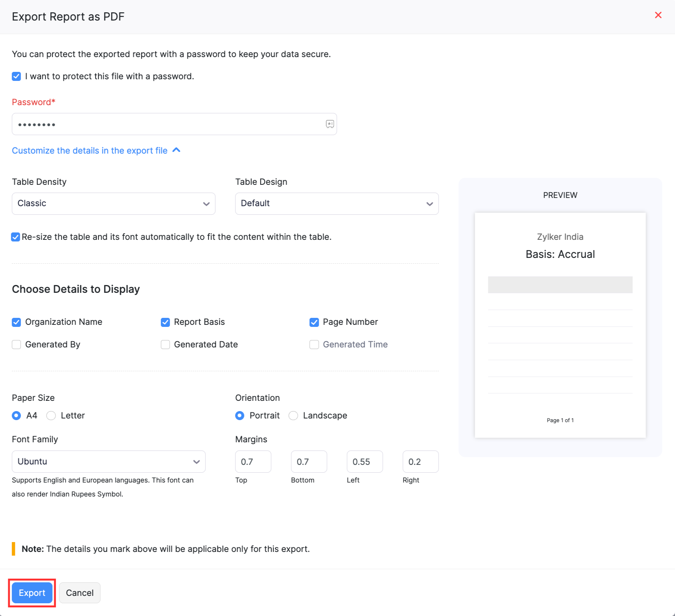Select the Letter paper size
The width and height of the screenshot is (675, 616).
tap(51, 416)
